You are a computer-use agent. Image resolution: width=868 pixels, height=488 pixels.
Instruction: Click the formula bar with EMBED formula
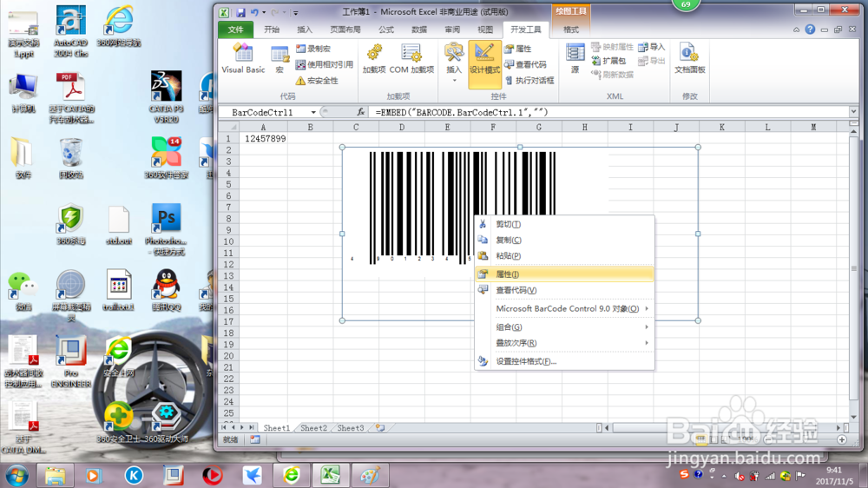pyautogui.click(x=609, y=112)
